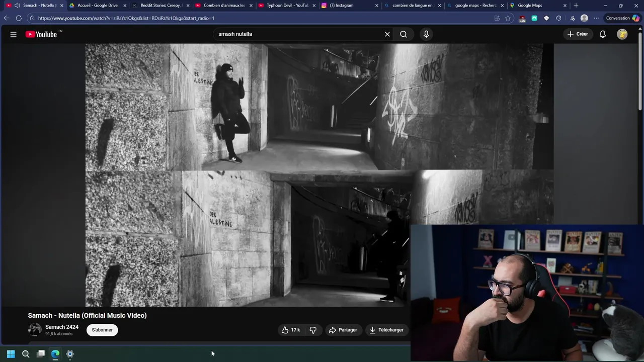
Task: Download the video via Télécharger
Action: click(x=386, y=330)
